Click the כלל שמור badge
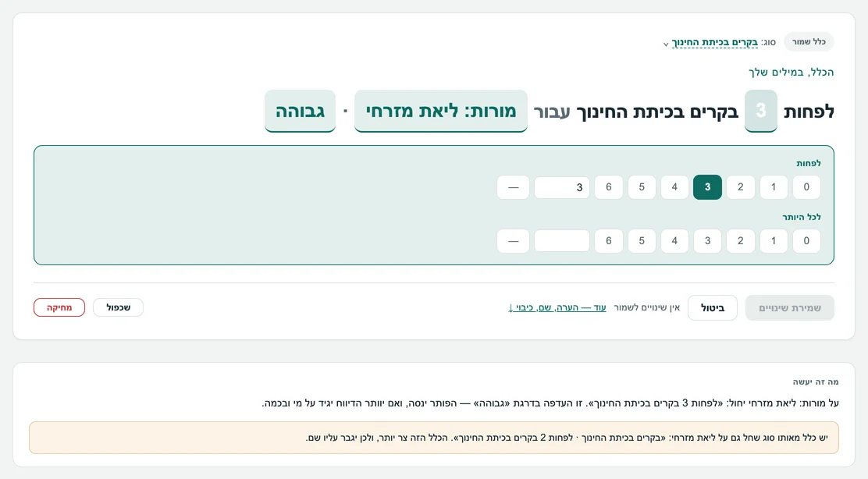Screen dimensions: 868x479 pyautogui.click(x=809, y=42)
